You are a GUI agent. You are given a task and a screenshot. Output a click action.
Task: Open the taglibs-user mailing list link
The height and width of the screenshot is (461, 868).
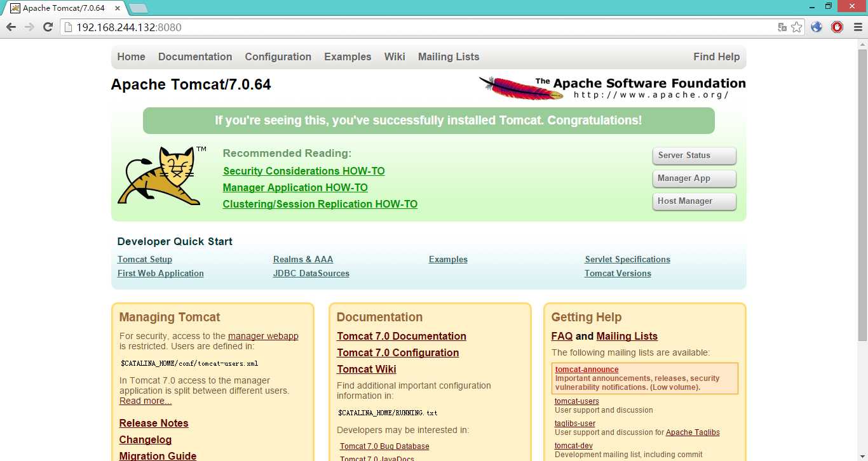point(575,424)
